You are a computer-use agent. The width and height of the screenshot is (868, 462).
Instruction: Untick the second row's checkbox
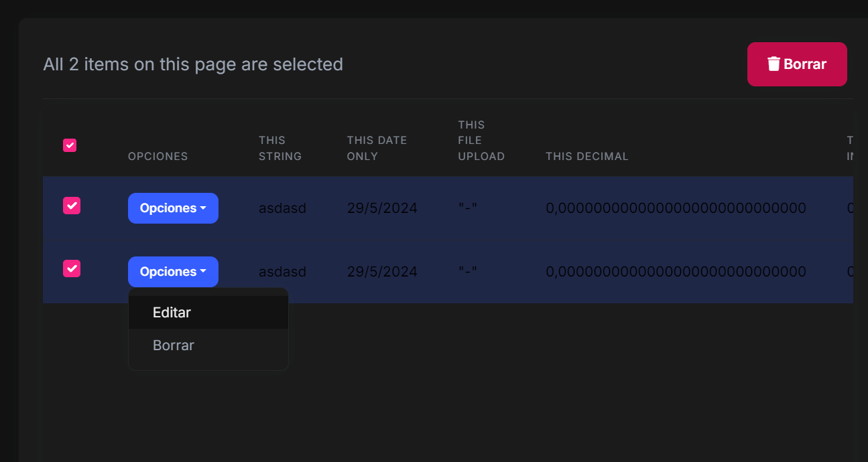[72, 268]
